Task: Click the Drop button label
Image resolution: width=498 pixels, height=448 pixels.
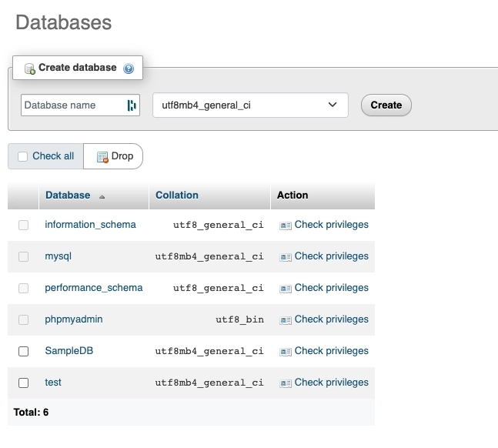Action: 122,156
